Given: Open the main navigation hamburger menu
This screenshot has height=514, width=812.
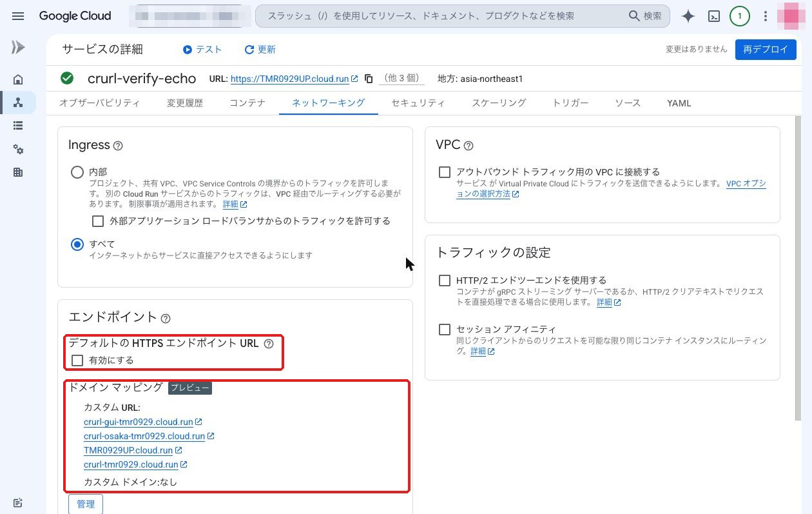Looking at the screenshot, I should point(18,16).
